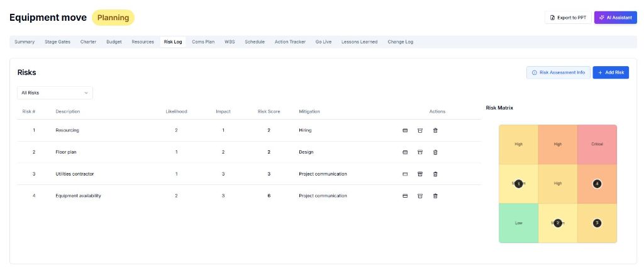Archive the Equipment availability risk
Viewport: 644px width, 270px height.
(x=419, y=196)
